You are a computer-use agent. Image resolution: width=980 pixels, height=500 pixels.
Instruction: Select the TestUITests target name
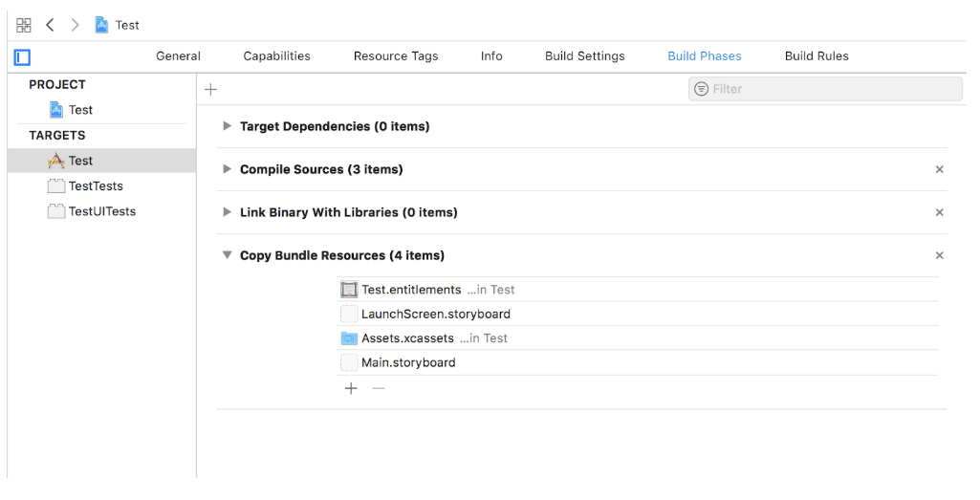pyautogui.click(x=102, y=211)
